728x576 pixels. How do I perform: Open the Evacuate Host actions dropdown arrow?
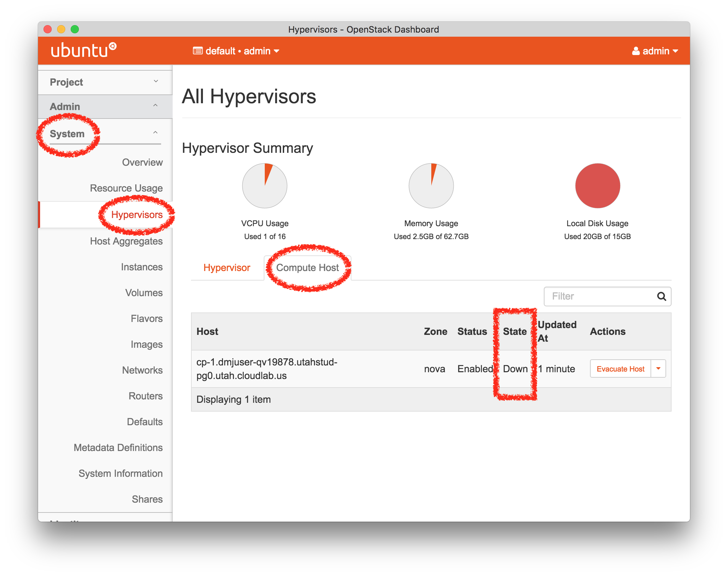(x=658, y=368)
